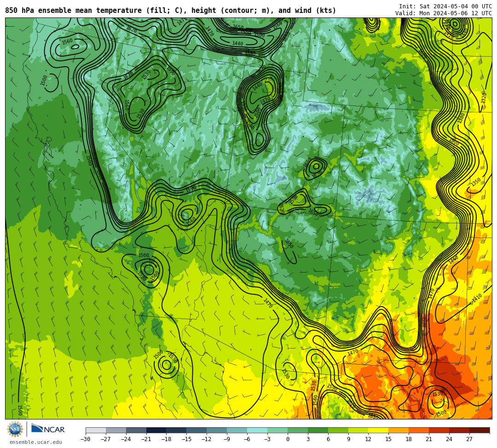This screenshot has height=448, width=497.
Task: Pick the yellow-green 9 to 12 swatch
Action: (358, 430)
